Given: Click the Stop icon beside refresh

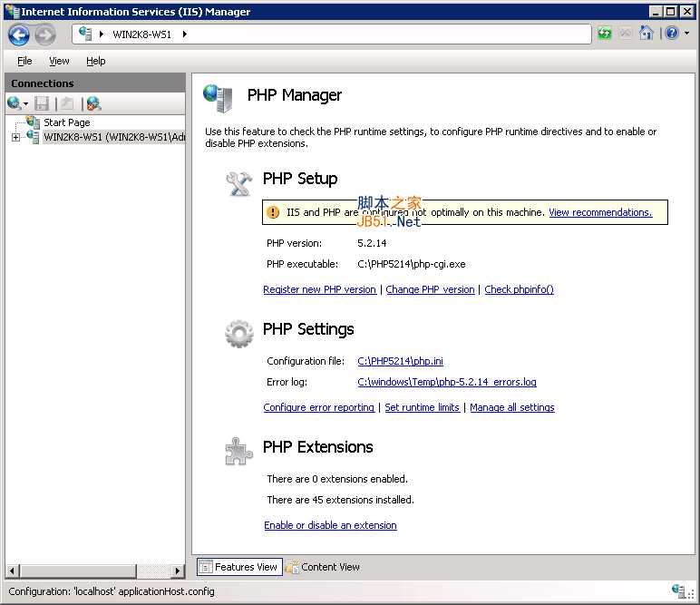Looking at the screenshot, I should [x=626, y=34].
